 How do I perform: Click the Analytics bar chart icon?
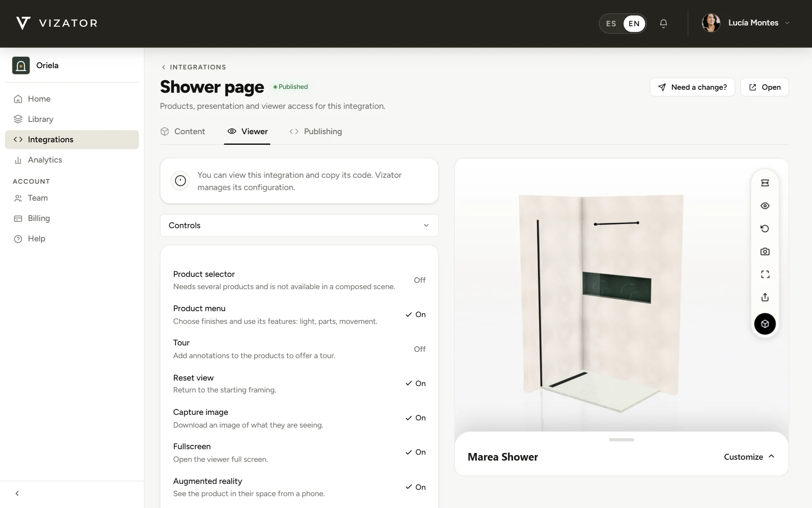[x=18, y=160]
